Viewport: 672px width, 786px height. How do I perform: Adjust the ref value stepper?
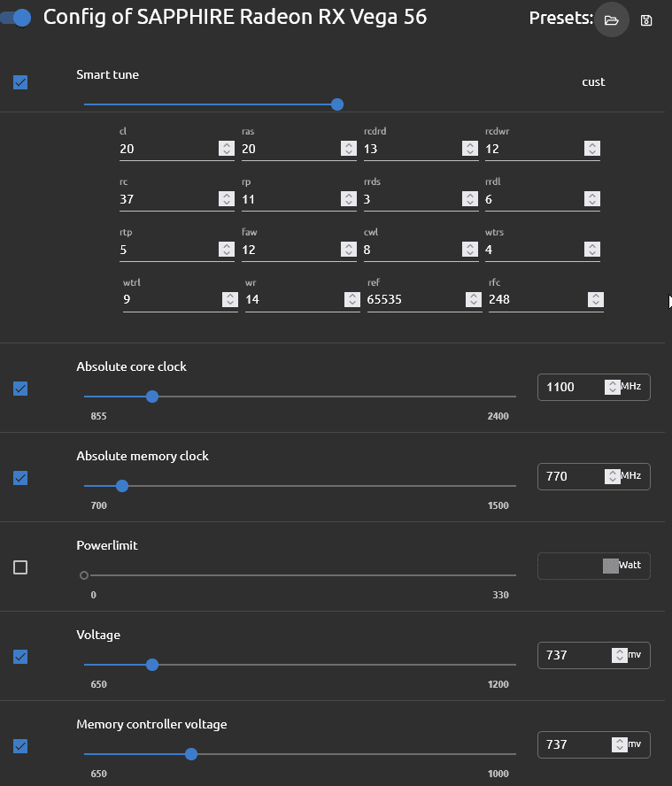[x=474, y=299]
